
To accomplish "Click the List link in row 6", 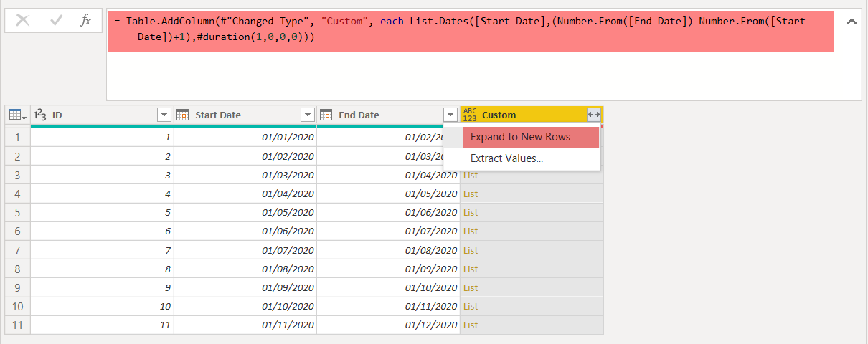I will (x=471, y=231).
